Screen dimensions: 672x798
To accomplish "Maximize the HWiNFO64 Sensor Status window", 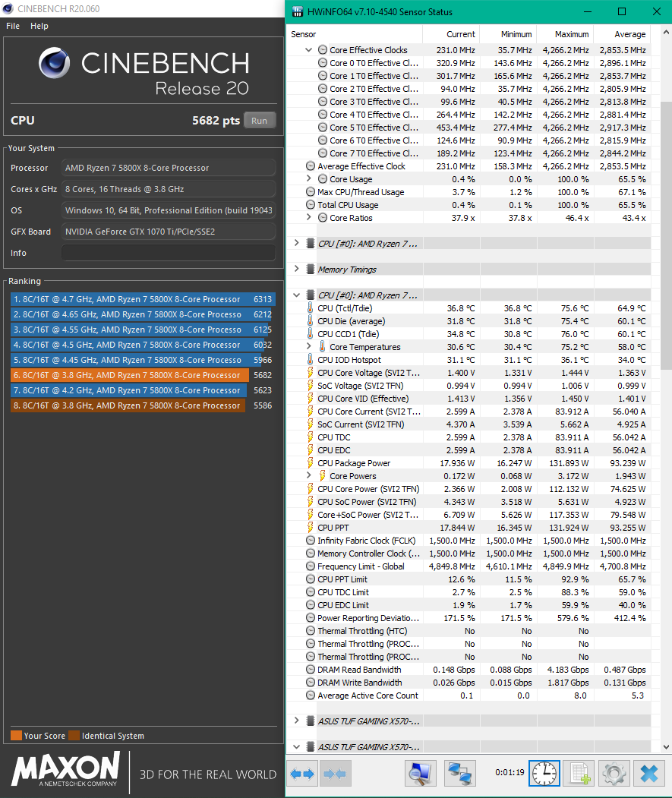I will point(622,11).
